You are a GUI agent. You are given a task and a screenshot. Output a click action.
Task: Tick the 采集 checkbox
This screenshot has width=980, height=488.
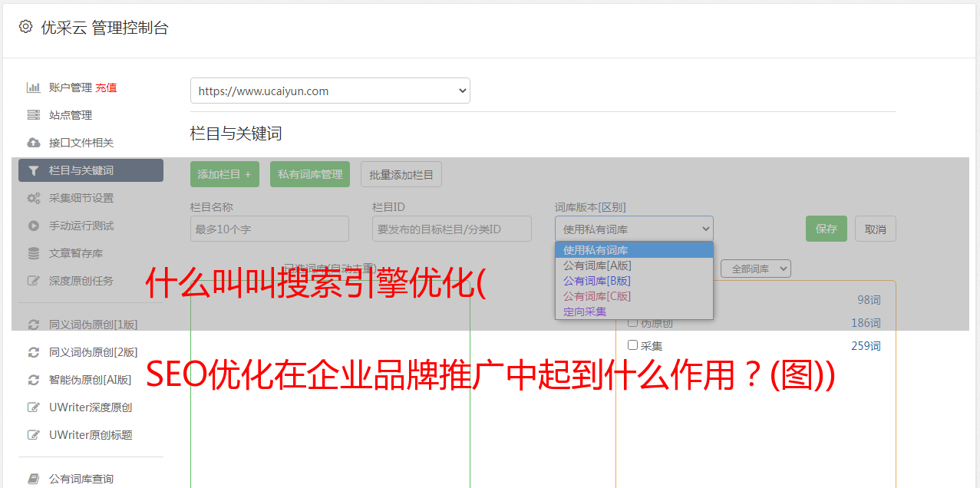pos(633,345)
